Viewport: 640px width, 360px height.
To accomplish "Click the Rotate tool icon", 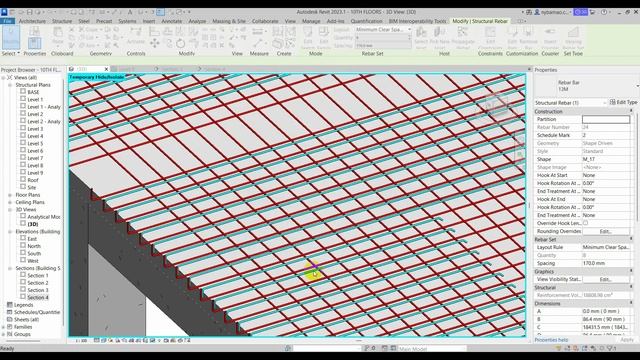I will [x=180, y=43].
